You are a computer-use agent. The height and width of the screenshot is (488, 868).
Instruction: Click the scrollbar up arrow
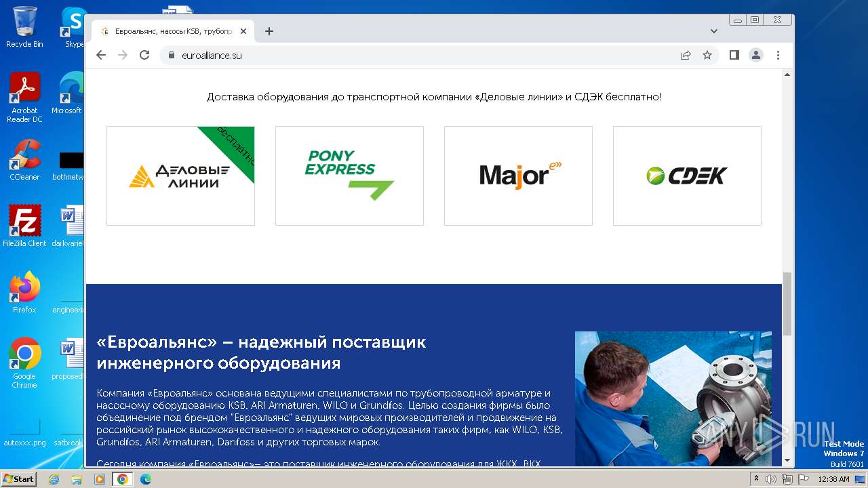click(787, 74)
